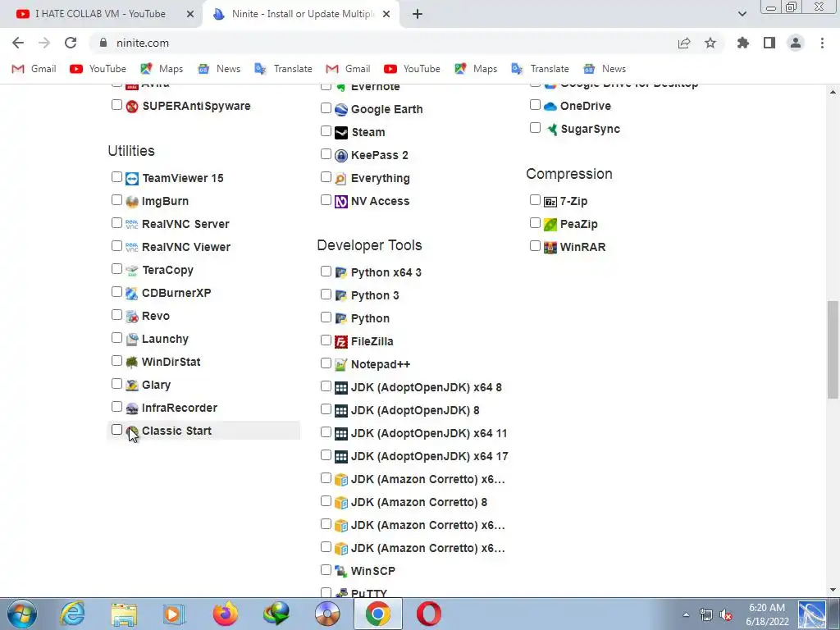This screenshot has width=840, height=630.
Task: Open a new browser tab
Action: tap(418, 14)
